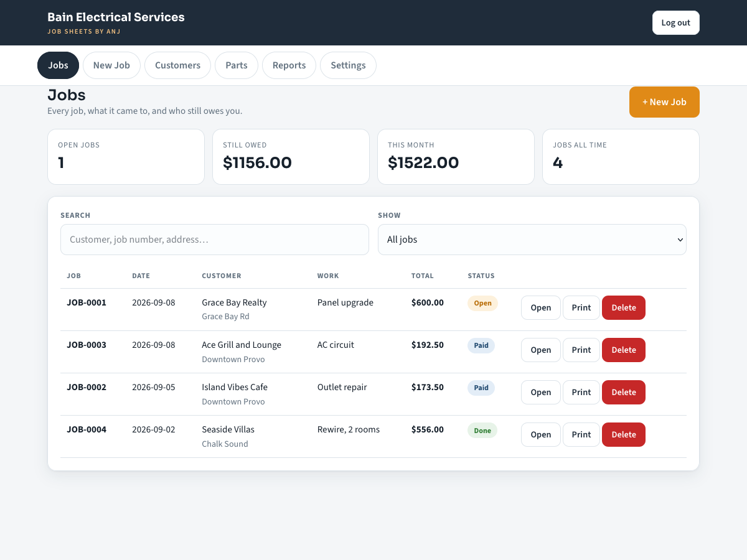Screen dimensions: 747x560
Task: Click the Bain Electrical Services title
Action: click(x=116, y=17)
